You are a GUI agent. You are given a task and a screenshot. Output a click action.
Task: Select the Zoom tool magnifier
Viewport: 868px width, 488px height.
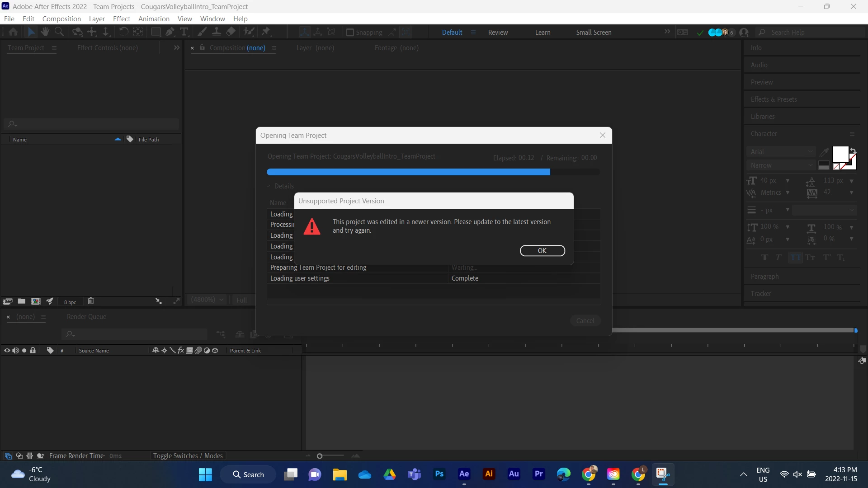(59, 32)
